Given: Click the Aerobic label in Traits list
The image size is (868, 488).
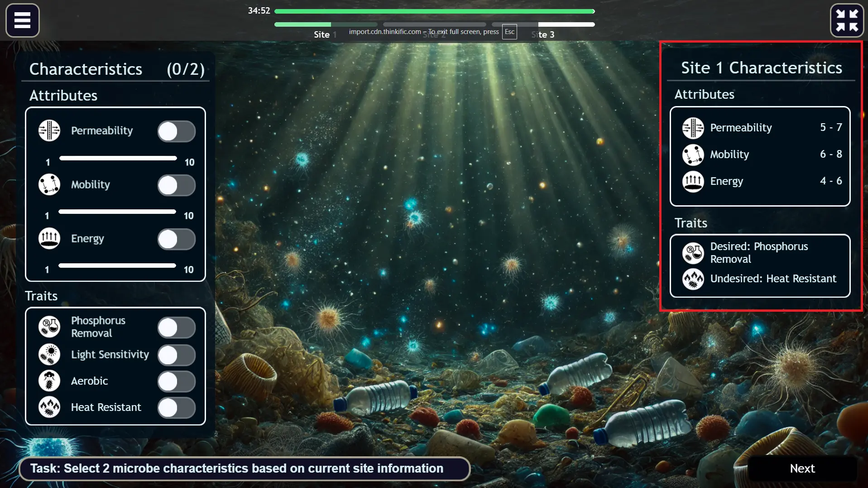Looking at the screenshot, I should coord(89,381).
